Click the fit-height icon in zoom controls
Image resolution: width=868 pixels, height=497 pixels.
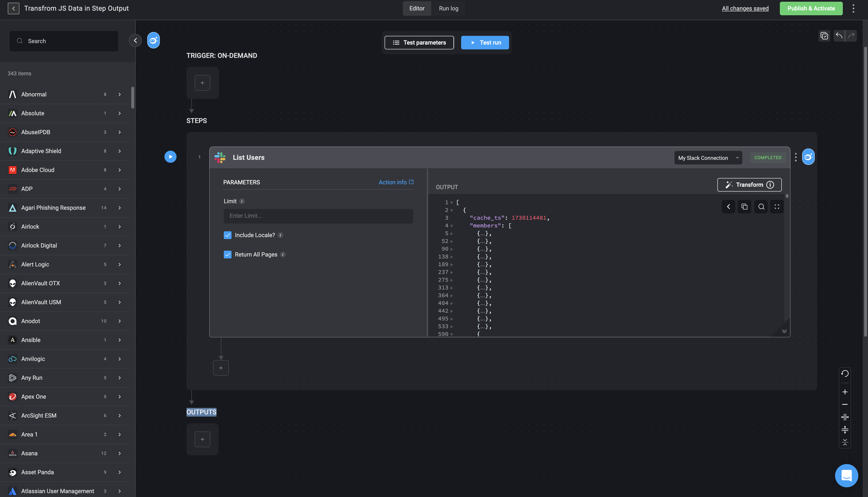(845, 429)
